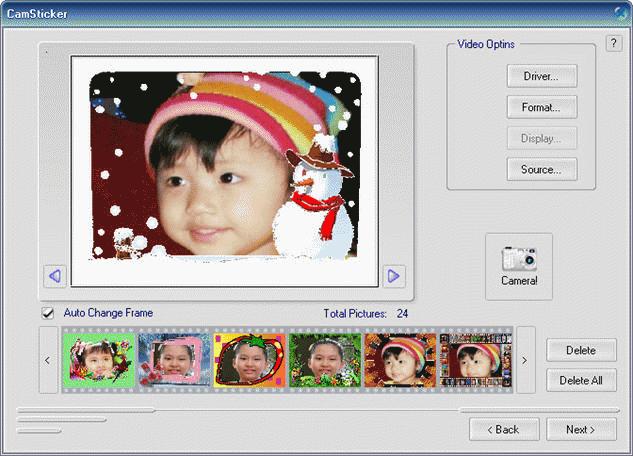Click the CamSticker title bar corner icon
This screenshot has width=633, height=456.
click(622, 13)
